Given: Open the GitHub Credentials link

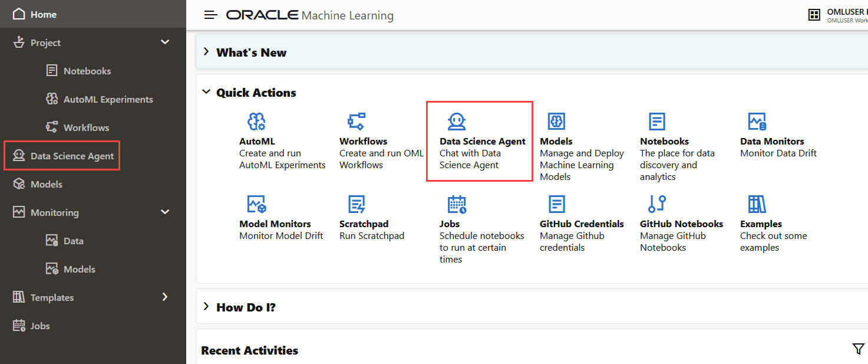Looking at the screenshot, I should (x=582, y=224).
